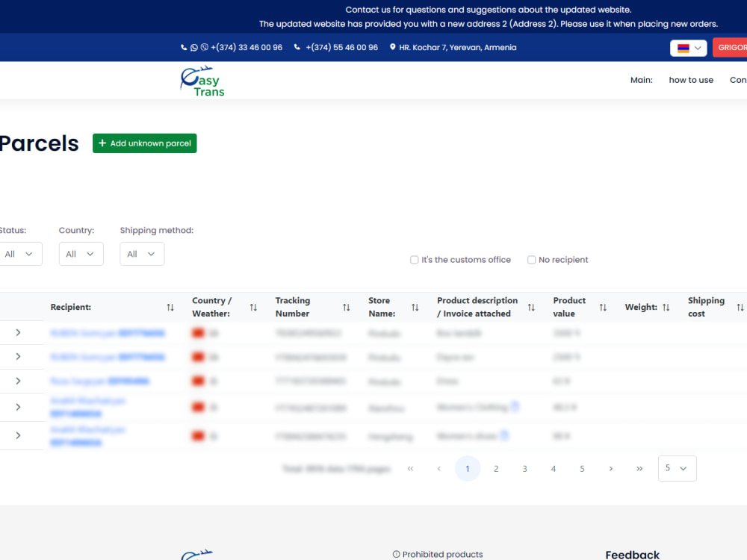
Task: Open the recipient link in third row
Action: coord(99,381)
